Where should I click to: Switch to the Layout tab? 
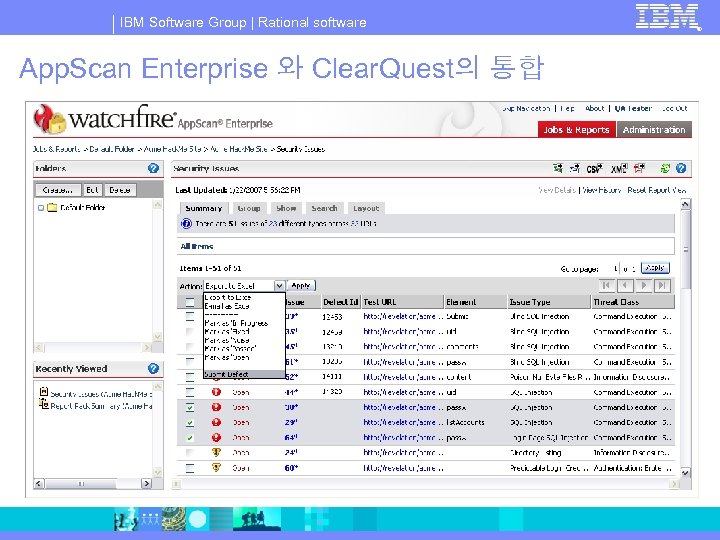pyautogui.click(x=366, y=208)
